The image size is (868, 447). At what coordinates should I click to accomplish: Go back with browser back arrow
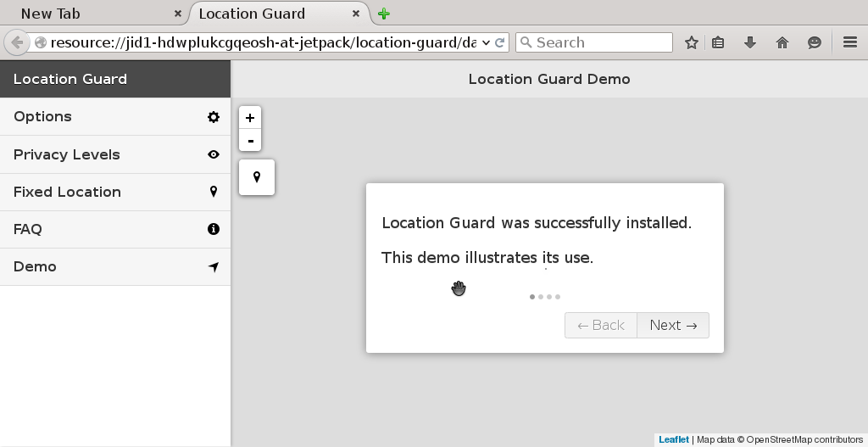[x=17, y=42]
